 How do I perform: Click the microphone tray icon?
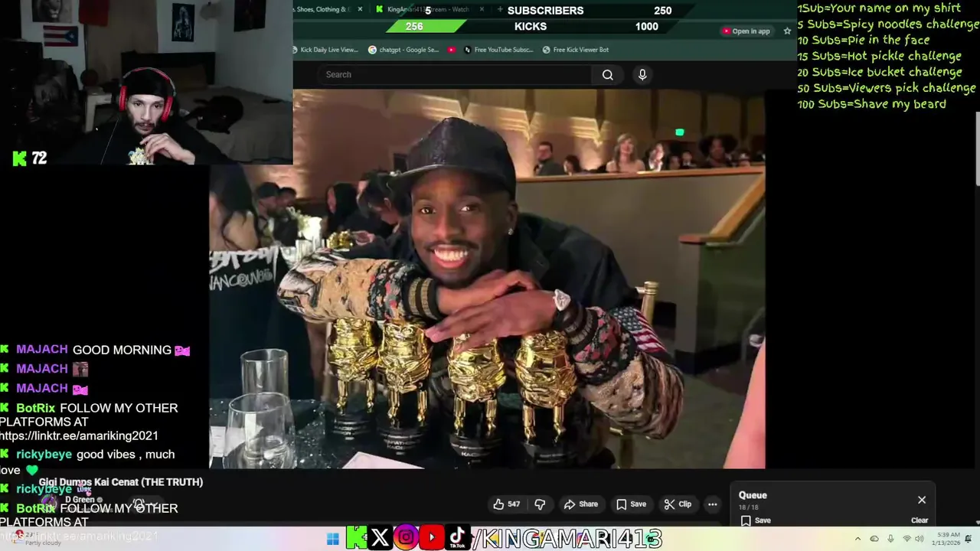[890, 539]
